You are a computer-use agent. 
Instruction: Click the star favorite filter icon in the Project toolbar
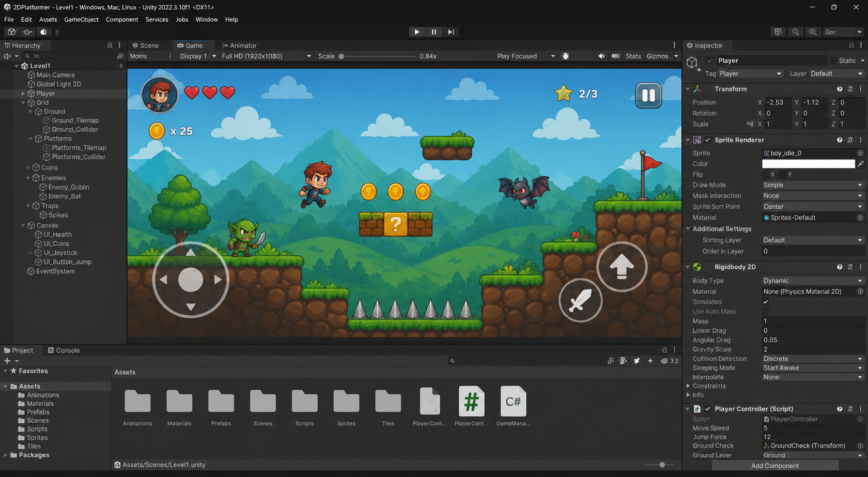(x=637, y=361)
